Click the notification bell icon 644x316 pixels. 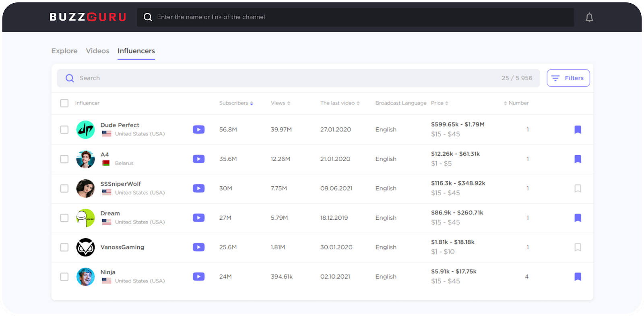click(589, 17)
